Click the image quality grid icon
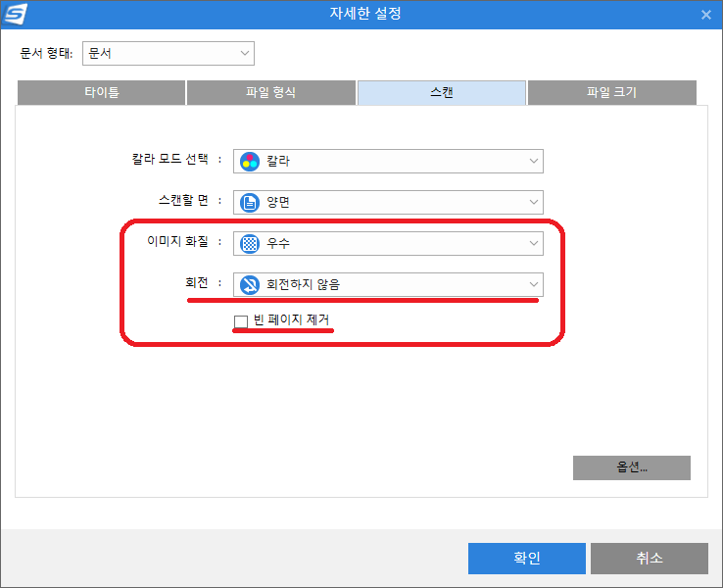This screenshot has height=588, width=723. click(x=250, y=243)
